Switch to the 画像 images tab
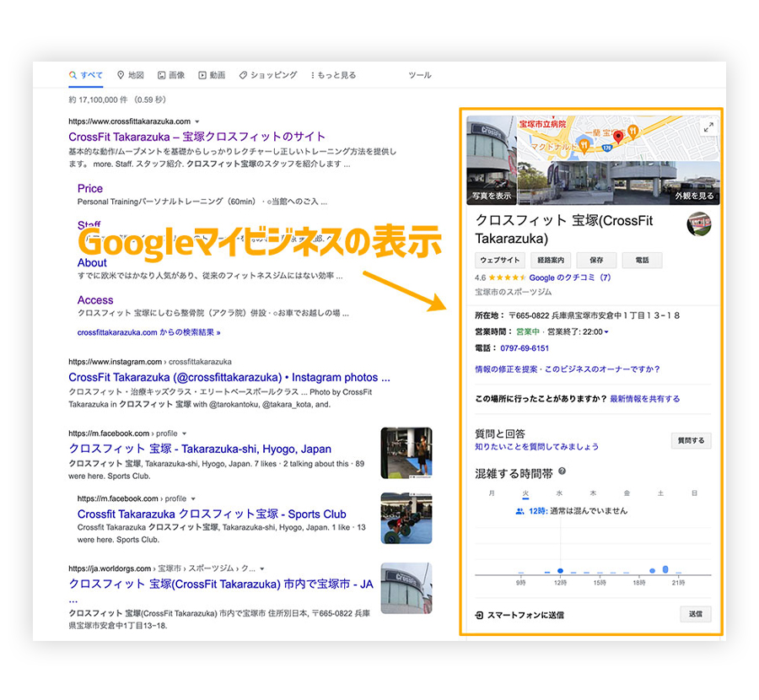This screenshot has width=759, height=700. point(171,75)
